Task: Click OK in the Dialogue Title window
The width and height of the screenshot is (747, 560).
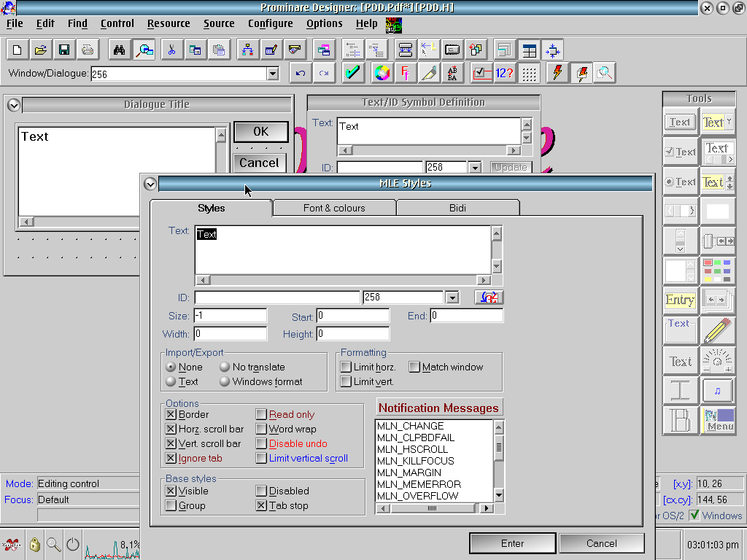Action: click(261, 131)
